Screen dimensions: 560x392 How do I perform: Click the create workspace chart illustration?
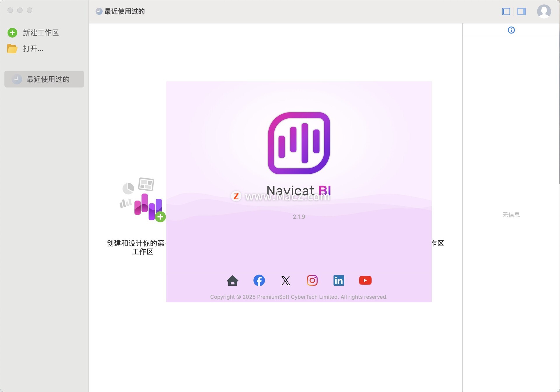coord(142,200)
